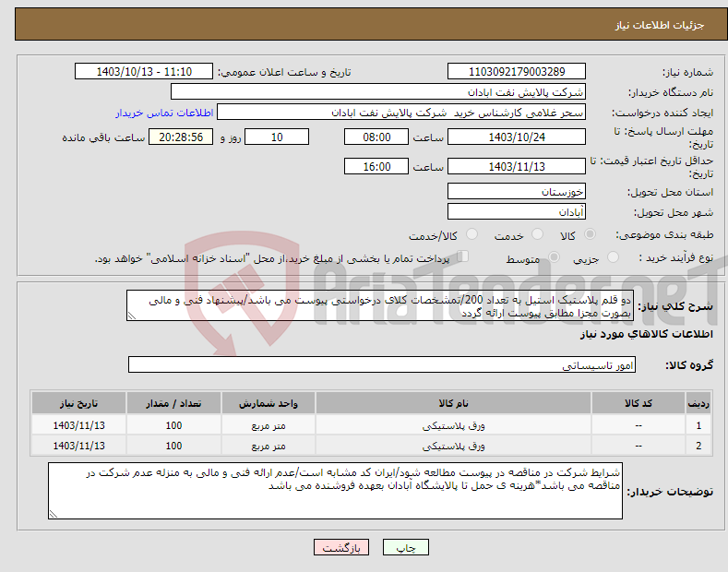Click the goods group field امور تاسیساتی
This screenshot has height=572, width=728.
(382, 365)
